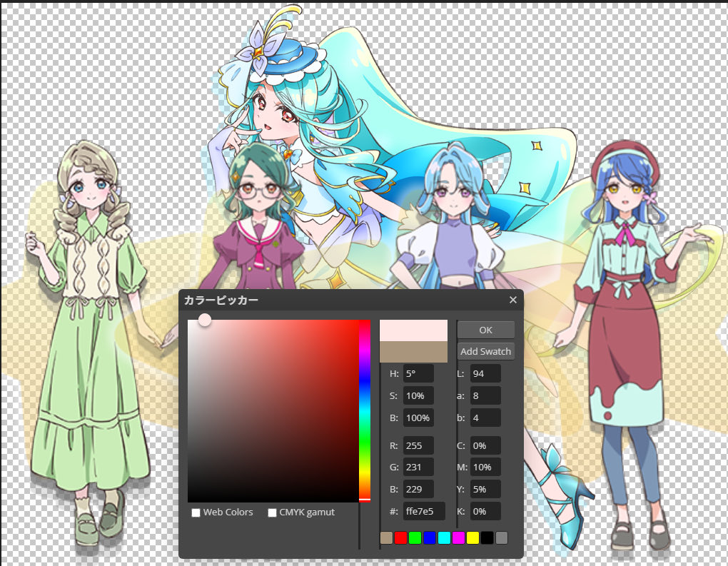
Task: Click the yellow Y field showing 5%
Action: click(485, 490)
